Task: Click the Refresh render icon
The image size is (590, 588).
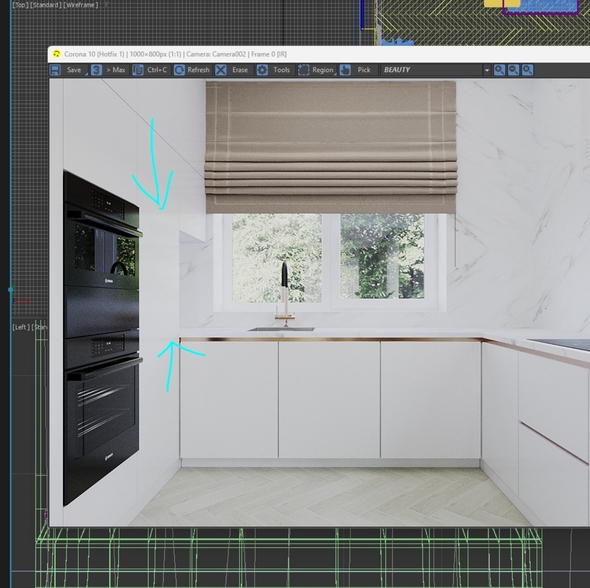Action: pos(179,70)
